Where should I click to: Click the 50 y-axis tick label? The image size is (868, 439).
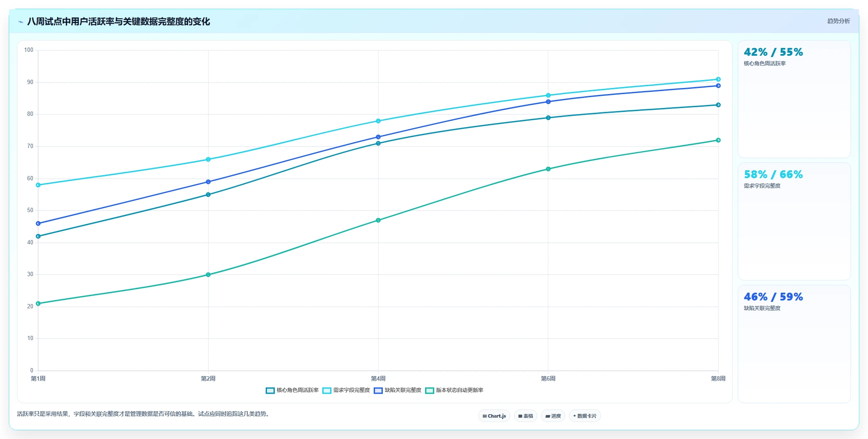pyautogui.click(x=30, y=210)
